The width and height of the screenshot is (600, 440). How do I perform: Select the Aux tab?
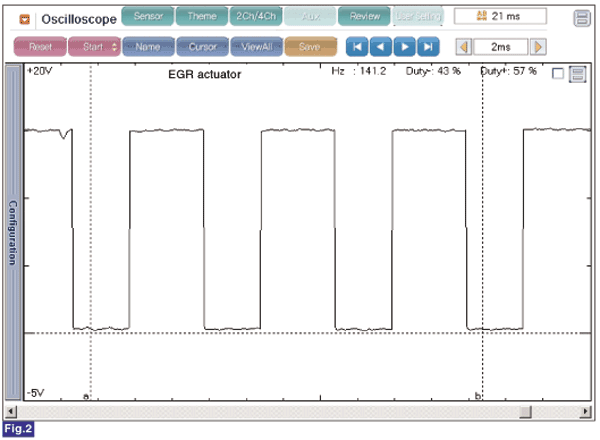pos(310,16)
